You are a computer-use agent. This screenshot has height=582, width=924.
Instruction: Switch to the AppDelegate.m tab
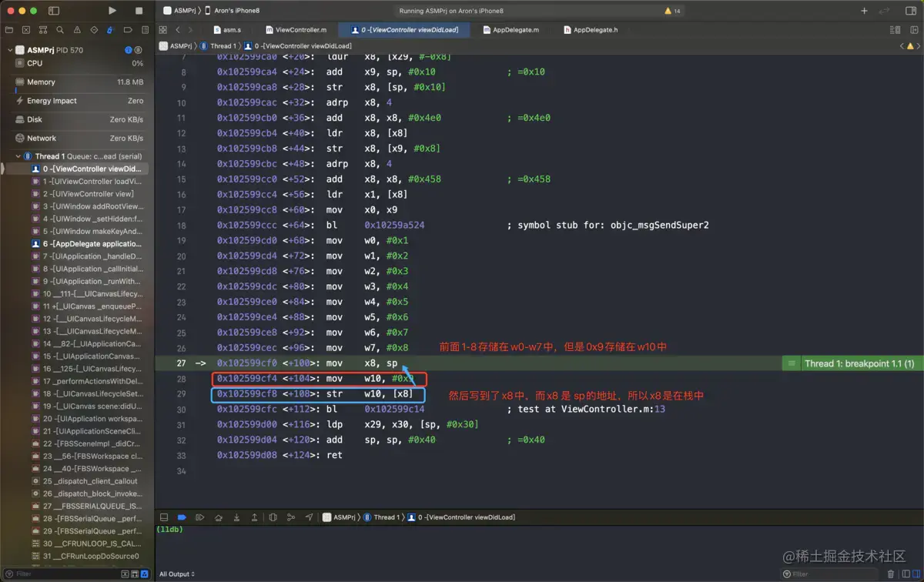pyautogui.click(x=511, y=30)
